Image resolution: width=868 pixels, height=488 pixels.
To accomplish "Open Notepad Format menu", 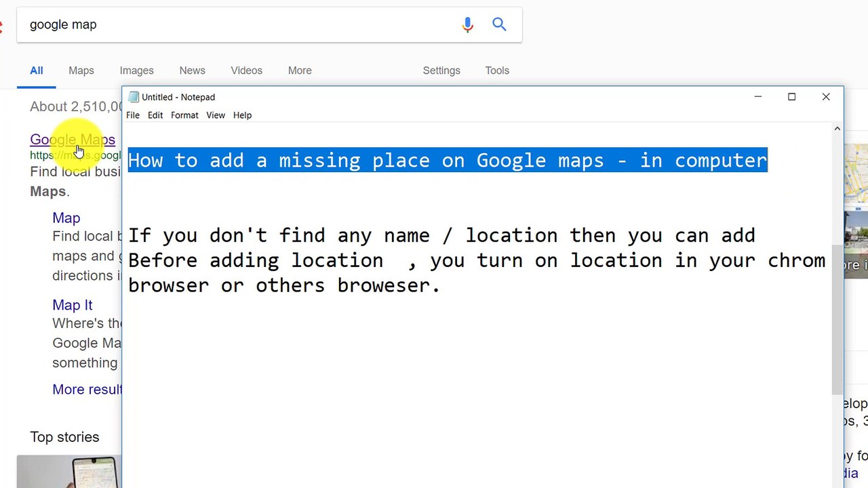I will click(x=184, y=115).
